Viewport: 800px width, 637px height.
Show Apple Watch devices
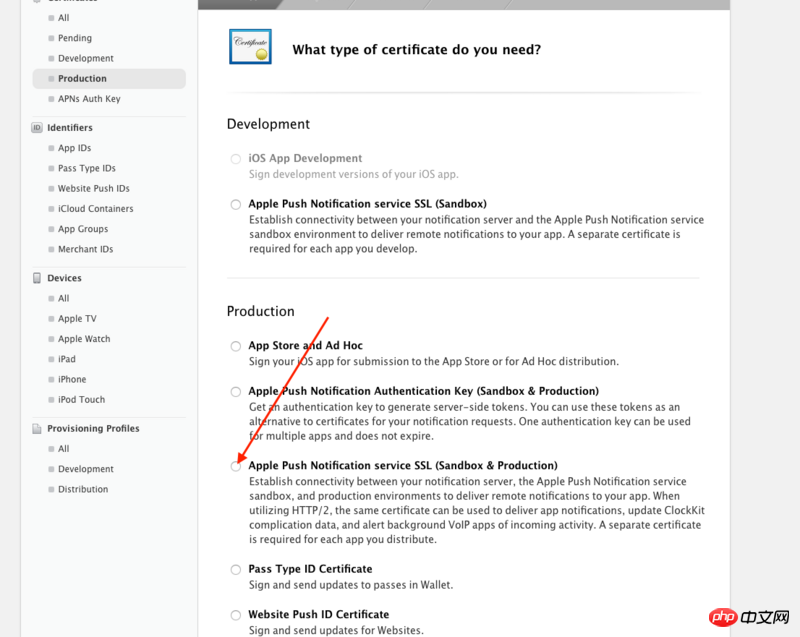84,339
